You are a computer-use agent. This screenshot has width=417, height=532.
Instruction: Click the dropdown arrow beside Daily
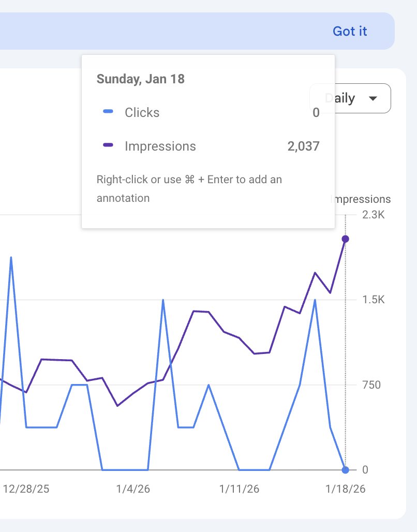click(373, 99)
